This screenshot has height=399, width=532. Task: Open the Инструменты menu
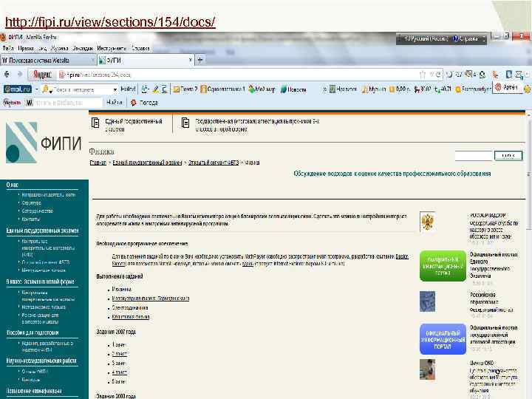point(112,48)
